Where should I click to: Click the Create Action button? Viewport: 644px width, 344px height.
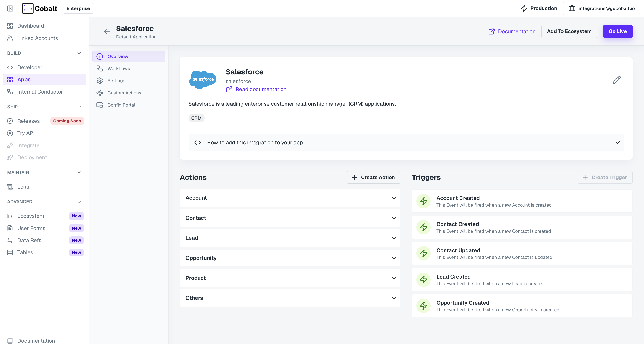373,177
